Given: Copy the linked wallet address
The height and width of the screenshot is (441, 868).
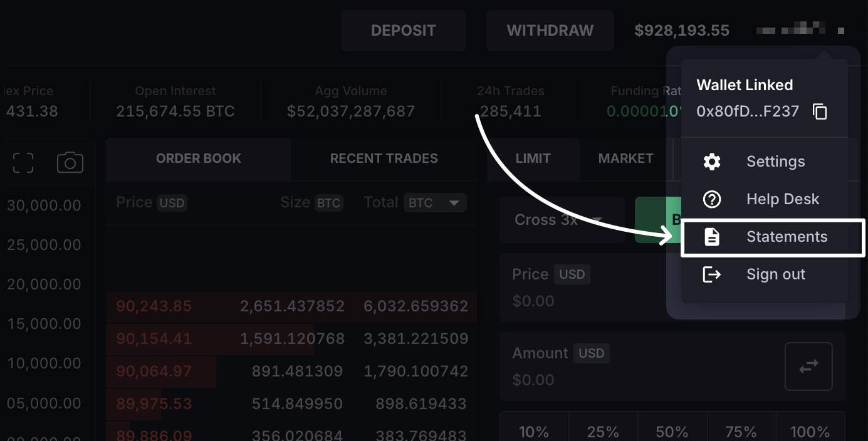Looking at the screenshot, I should 820,112.
